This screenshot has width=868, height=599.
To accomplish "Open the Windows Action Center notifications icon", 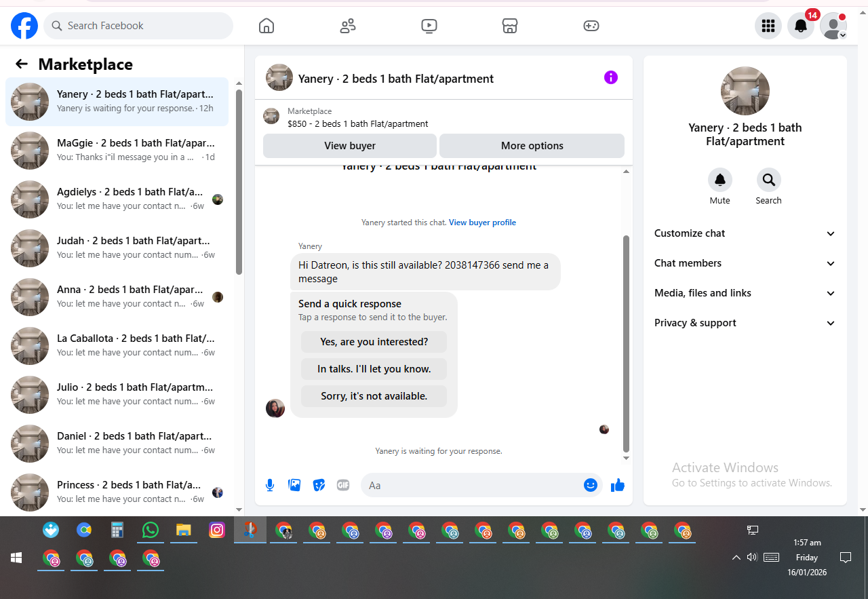I will [x=846, y=558].
